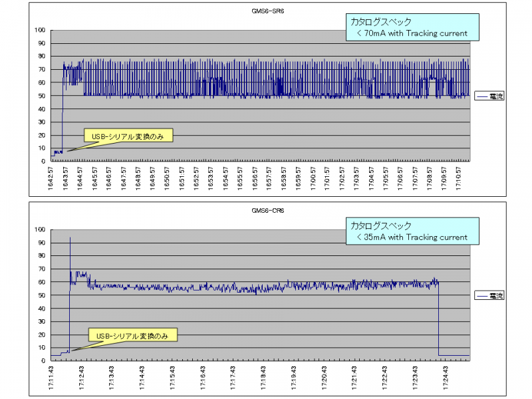Image resolution: width=532 pixels, height=399 pixels.
Task: Select the USB-シリアル変換のみ callout in the bottom chart
Action: [134, 335]
